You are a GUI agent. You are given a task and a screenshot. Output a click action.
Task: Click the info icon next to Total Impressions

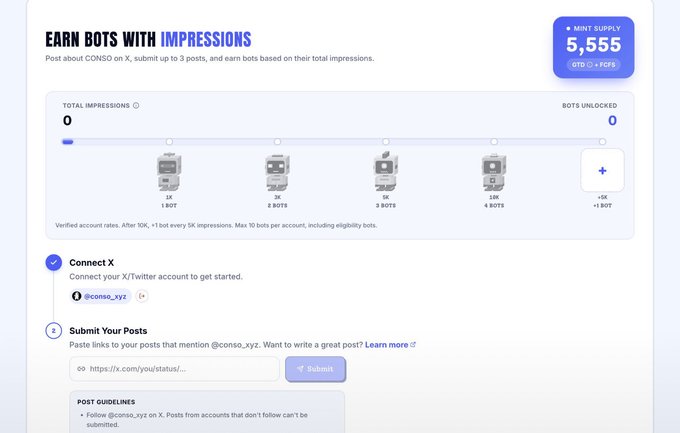[x=136, y=105]
